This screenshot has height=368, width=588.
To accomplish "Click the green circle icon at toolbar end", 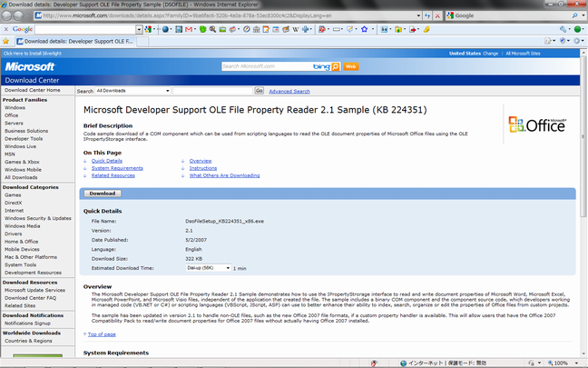I will click(x=577, y=29).
